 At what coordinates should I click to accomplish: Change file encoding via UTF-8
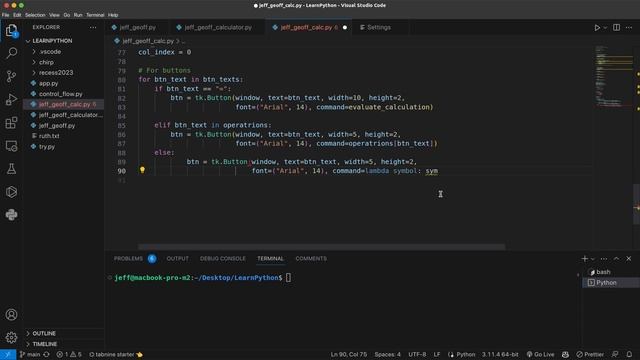(x=417, y=354)
